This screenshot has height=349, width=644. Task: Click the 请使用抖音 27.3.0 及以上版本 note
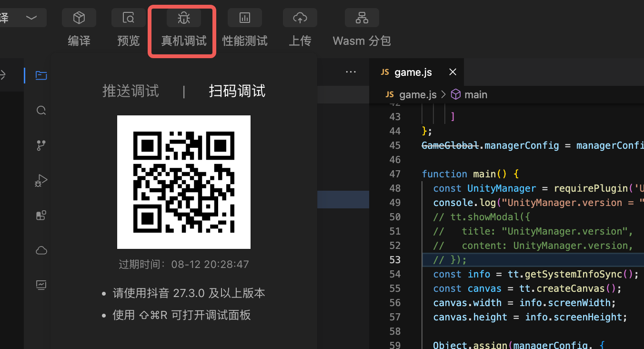click(189, 293)
